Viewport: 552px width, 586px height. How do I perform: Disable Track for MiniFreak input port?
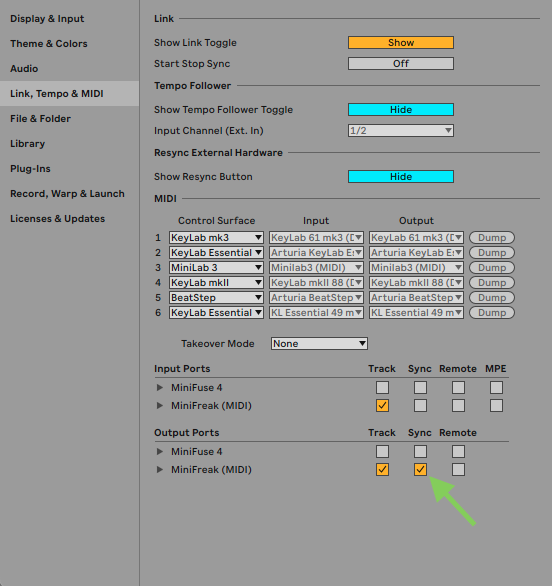pyautogui.click(x=382, y=405)
